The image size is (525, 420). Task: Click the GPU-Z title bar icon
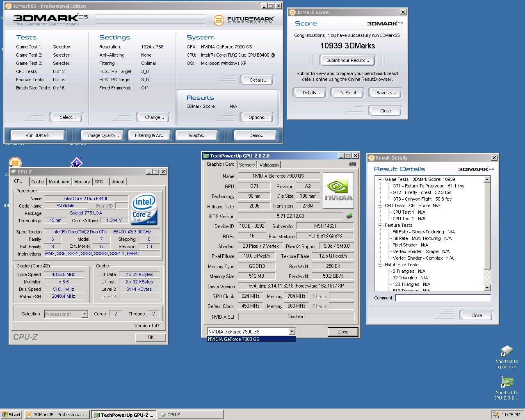click(x=206, y=156)
